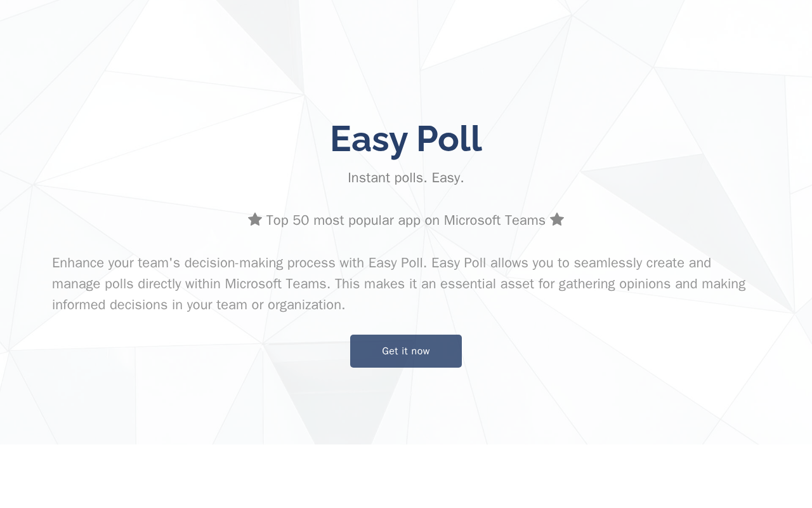Viewport: 812px width, 508px height.
Task: Click the star icon after "Microsoft Teams"
Action: 557,220
